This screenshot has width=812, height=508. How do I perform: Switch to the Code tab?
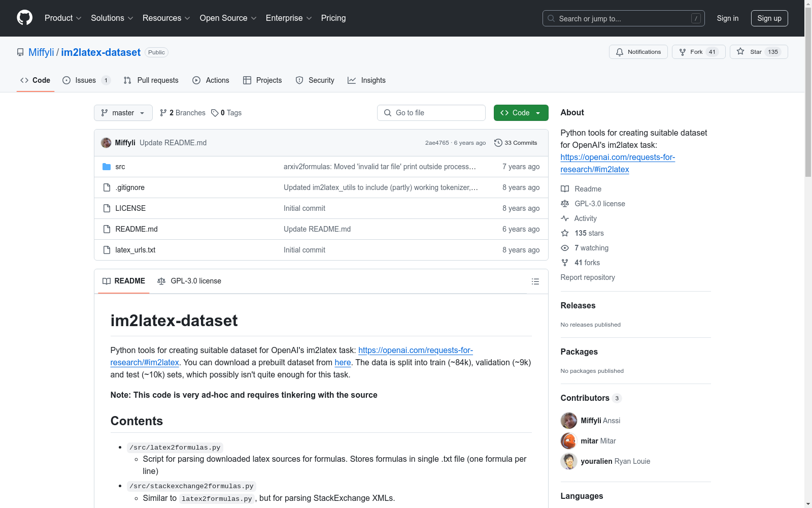tap(36, 80)
